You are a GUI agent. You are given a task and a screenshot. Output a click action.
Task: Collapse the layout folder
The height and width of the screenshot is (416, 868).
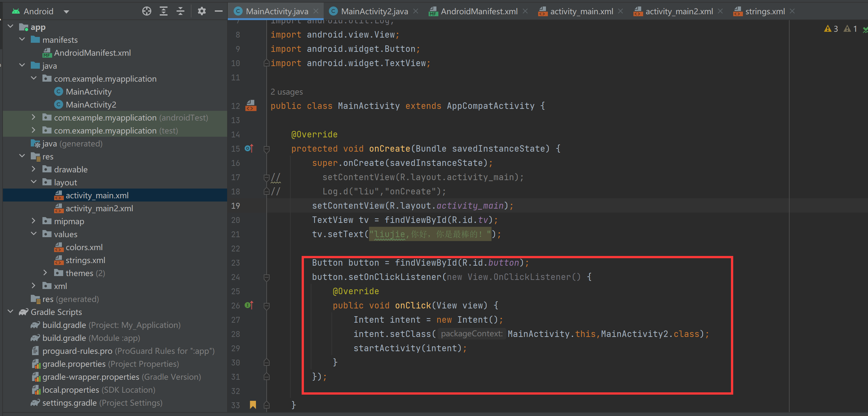coord(34,182)
